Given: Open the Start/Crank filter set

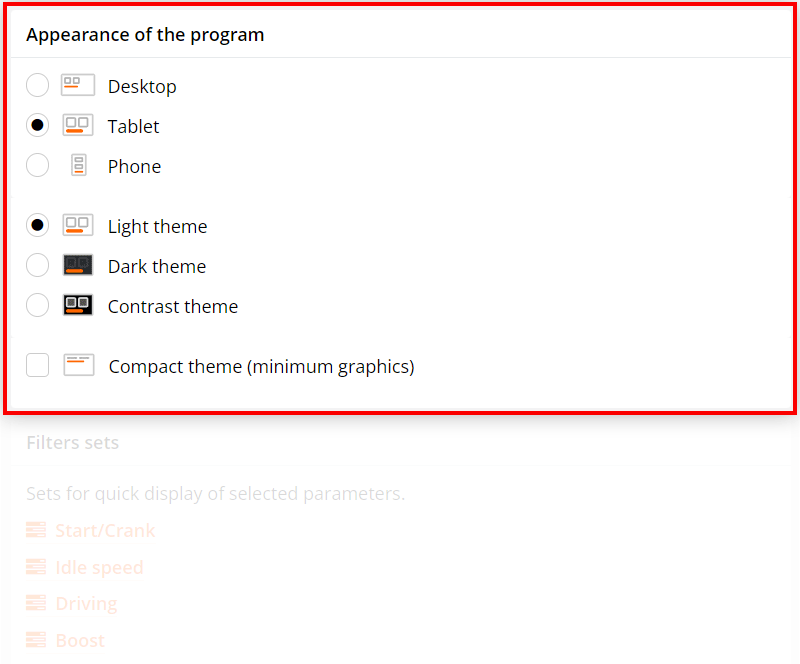Looking at the screenshot, I should pyautogui.click(x=105, y=530).
